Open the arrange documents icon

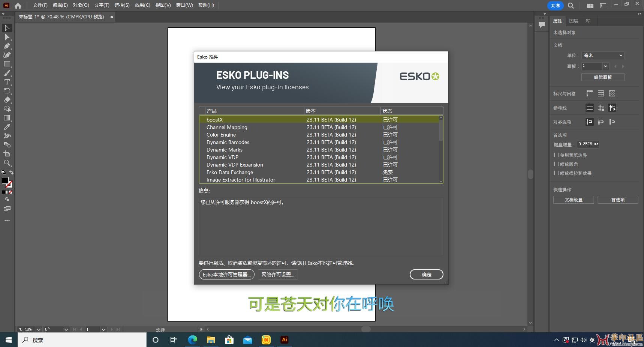(x=590, y=6)
